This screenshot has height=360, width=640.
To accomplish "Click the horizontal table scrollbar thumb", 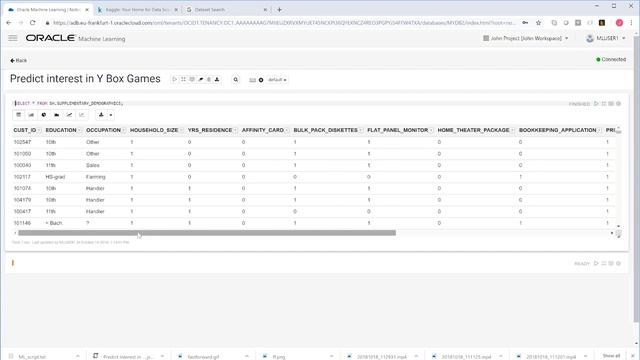I will 207,233.
